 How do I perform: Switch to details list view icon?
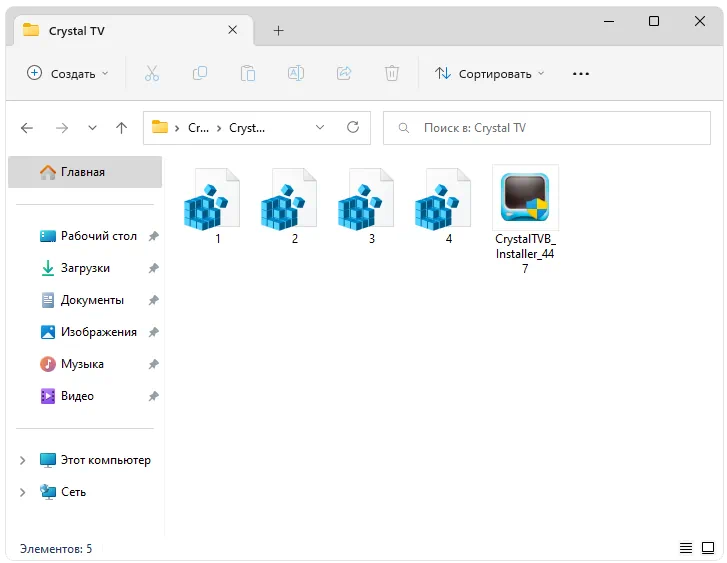(x=686, y=548)
